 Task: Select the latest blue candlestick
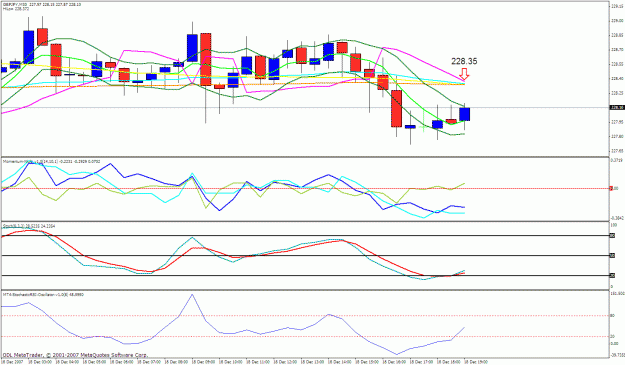(x=464, y=114)
